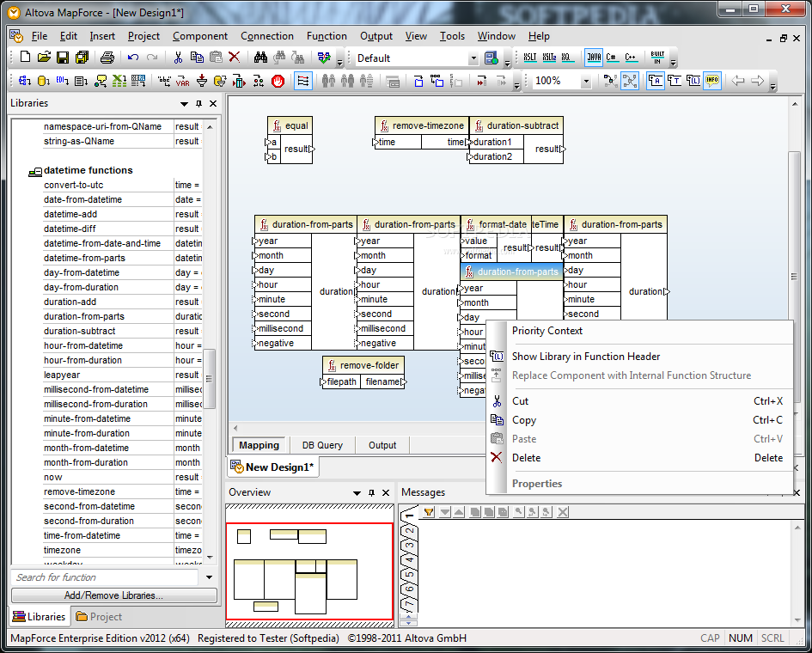Click the Search for function field

point(104,577)
